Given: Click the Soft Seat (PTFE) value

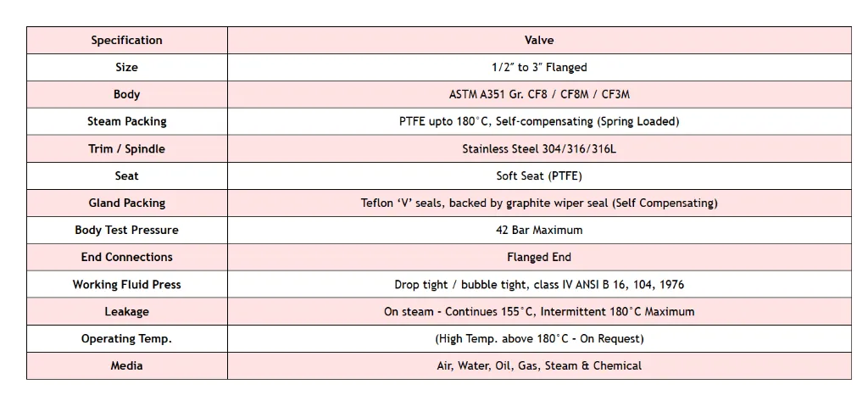Looking at the screenshot, I should click(x=539, y=176).
